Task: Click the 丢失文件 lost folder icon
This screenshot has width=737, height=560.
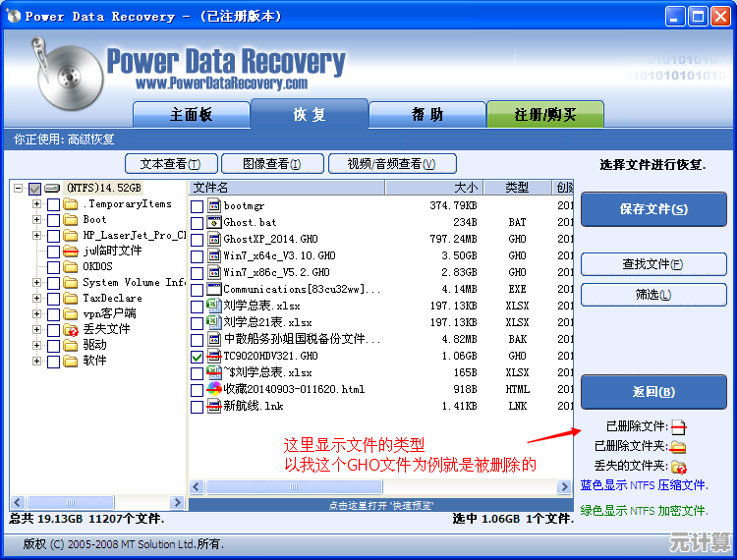Action: (71, 330)
